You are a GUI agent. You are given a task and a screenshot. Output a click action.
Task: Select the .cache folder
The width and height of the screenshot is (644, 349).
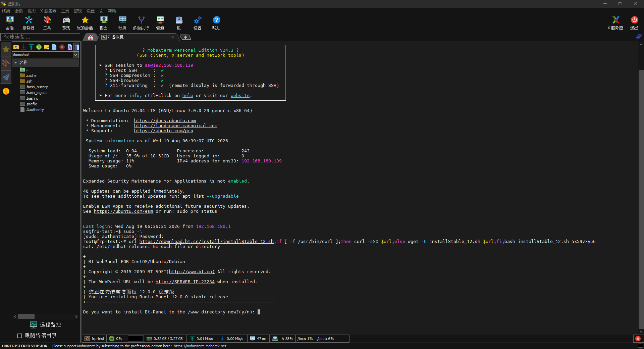(28, 76)
